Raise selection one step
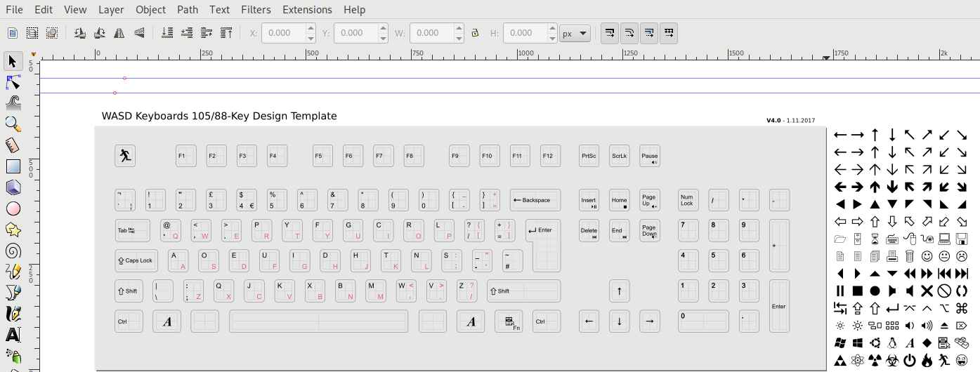This screenshot has height=372, width=980. (207, 33)
